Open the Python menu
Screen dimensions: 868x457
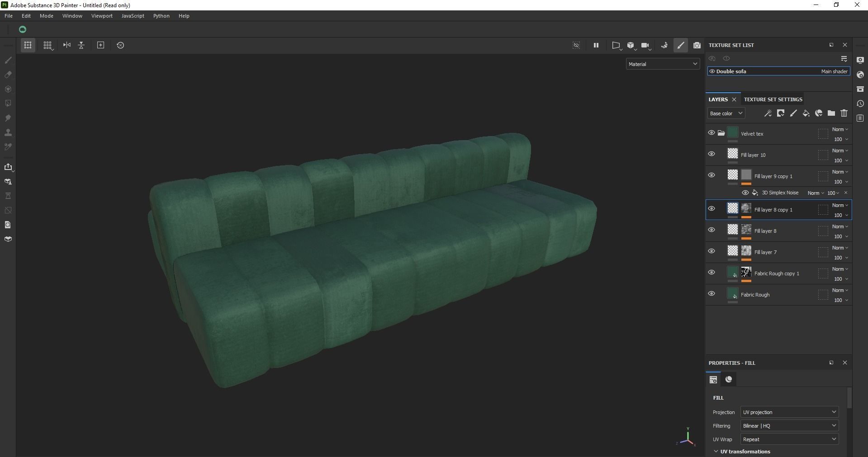pos(161,16)
